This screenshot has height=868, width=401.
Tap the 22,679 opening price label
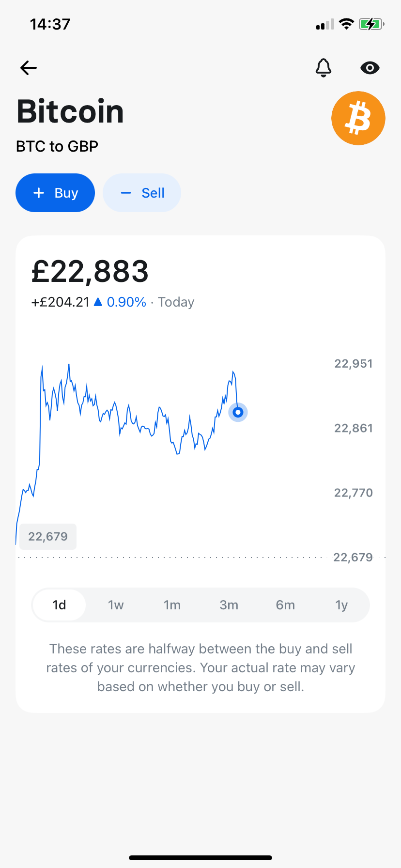48,536
